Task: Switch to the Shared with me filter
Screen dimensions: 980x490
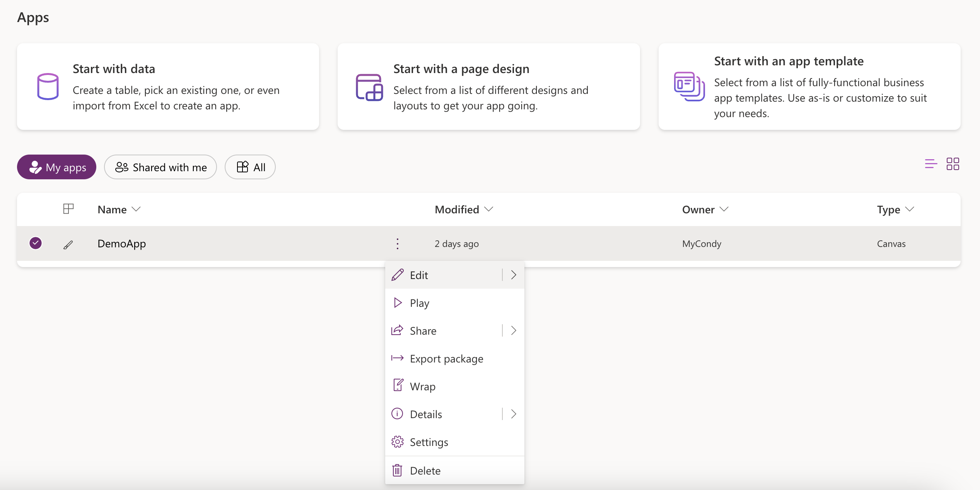Action: (x=160, y=167)
